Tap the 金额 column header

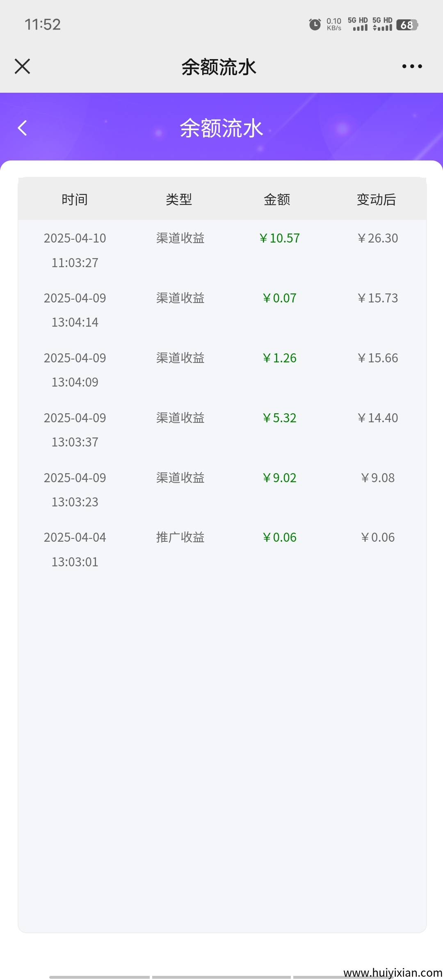coord(277,200)
